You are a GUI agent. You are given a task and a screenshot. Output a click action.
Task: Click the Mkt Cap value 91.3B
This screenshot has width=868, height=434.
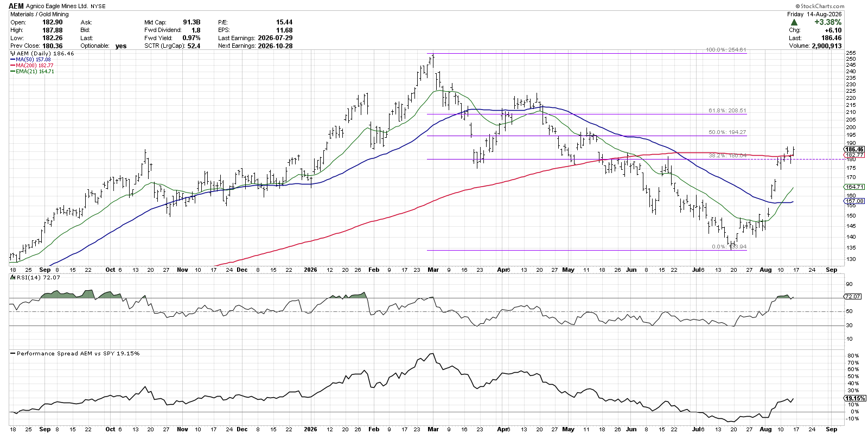click(x=192, y=22)
